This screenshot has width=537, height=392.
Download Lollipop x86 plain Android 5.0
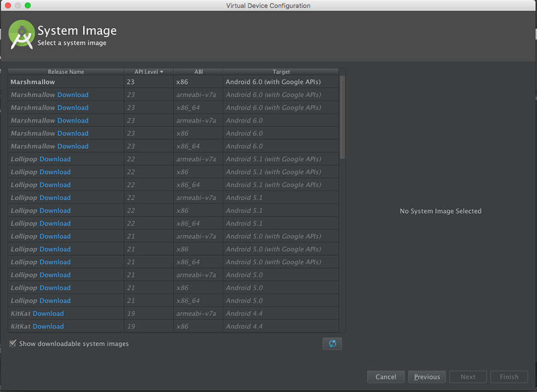click(x=55, y=288)
